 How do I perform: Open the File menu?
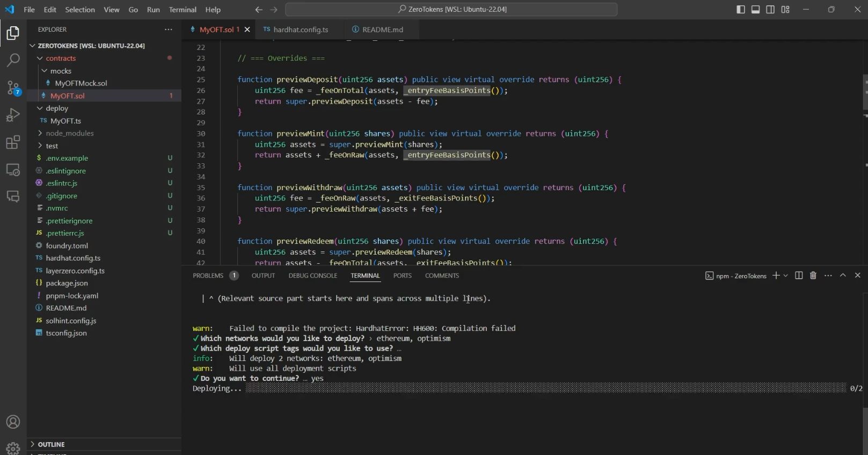point(30,10)
